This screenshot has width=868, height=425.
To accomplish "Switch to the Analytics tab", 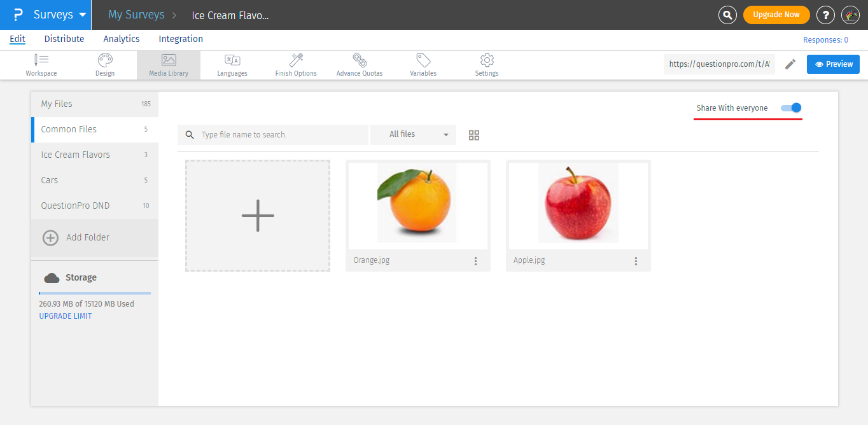I will pos(122,39).
